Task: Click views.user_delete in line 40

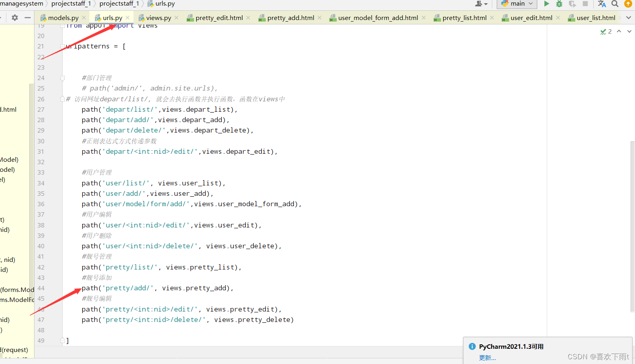Action: coord(240,246)
